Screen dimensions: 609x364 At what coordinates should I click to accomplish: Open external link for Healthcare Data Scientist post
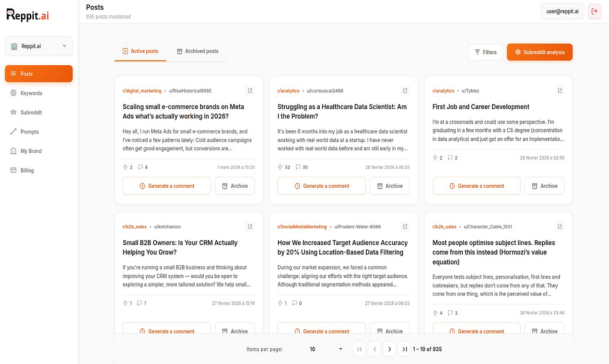(x=405, y=91)
